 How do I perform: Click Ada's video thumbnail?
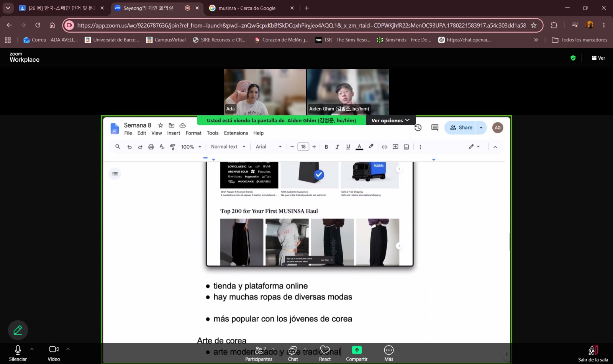[x=265, y=92]
